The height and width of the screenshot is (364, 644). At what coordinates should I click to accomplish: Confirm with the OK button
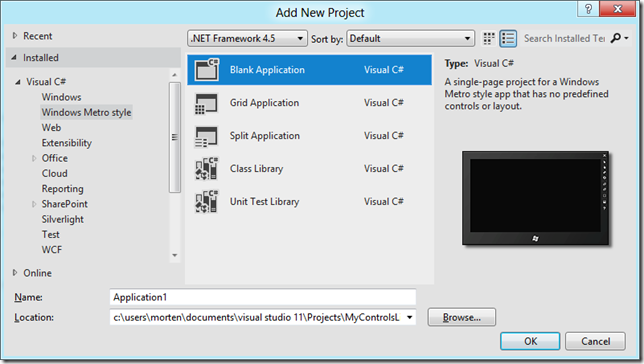point(530,341)
